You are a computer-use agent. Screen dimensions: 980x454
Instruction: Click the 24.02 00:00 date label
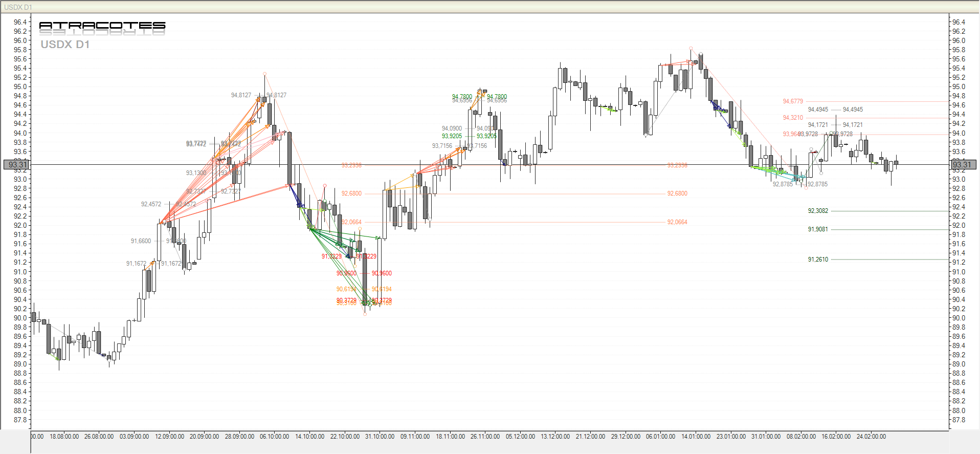pyautogui.click(x=871, y=437)
